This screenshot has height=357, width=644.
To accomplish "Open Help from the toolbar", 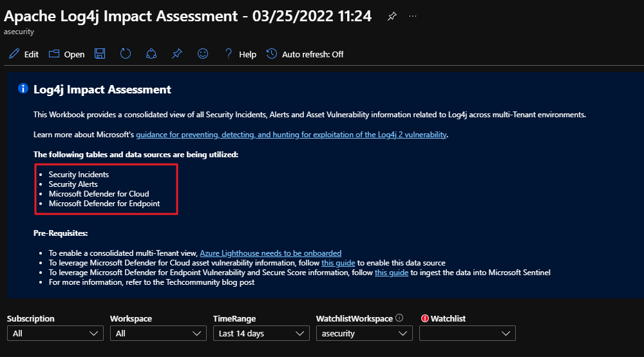I will (x=240, y=54).
